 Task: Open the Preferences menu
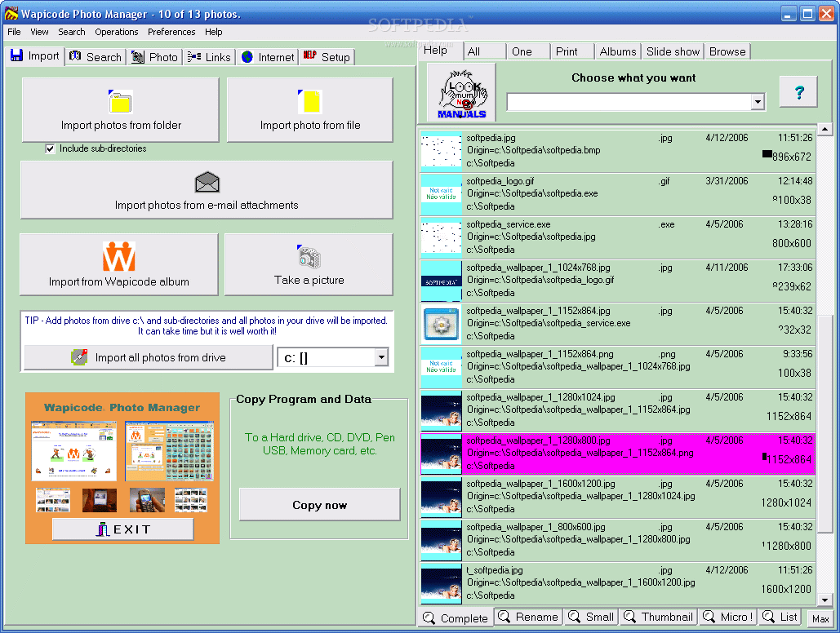(171, 32)
